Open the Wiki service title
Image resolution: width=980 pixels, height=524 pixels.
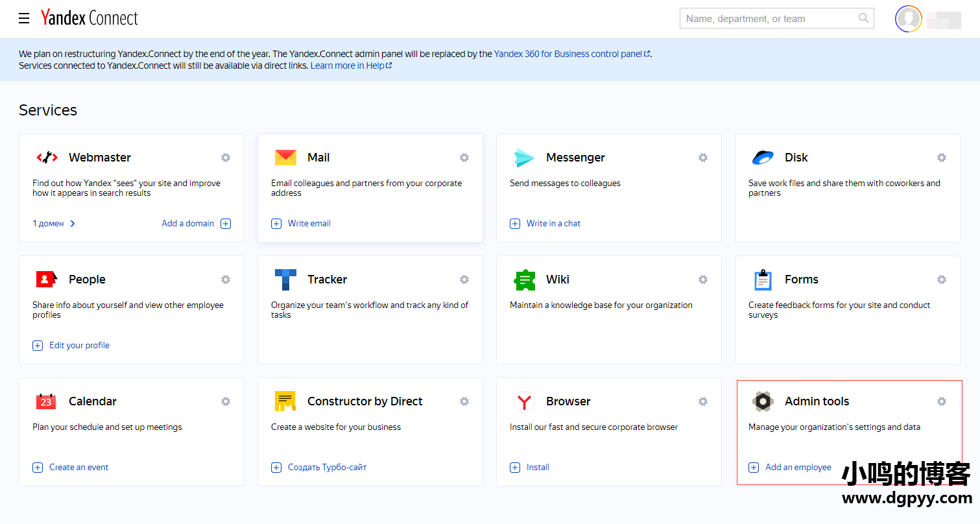[558, 280]
